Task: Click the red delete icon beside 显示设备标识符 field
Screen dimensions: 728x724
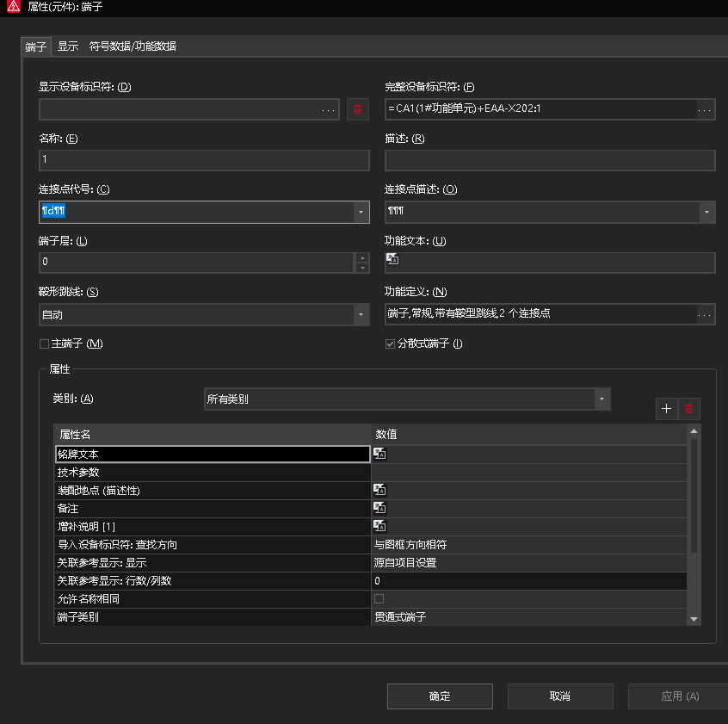Action: click(358, 109)
